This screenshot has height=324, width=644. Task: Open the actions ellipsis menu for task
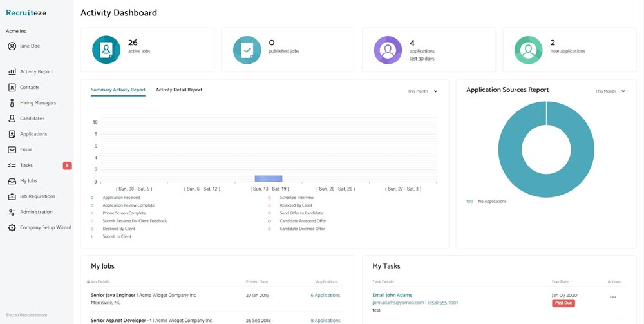612,297
